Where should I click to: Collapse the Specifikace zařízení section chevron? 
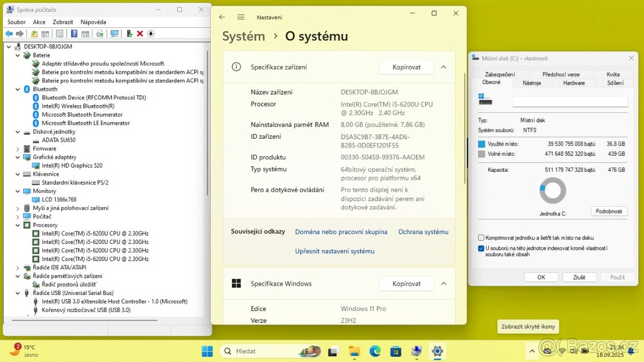[443, 67]
